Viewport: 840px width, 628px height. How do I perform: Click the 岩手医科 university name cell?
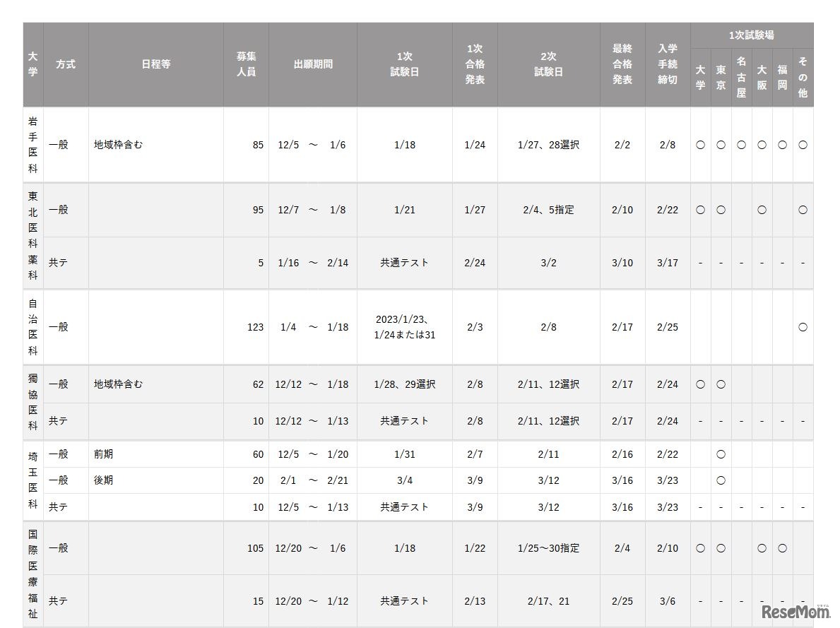[33, 145]
